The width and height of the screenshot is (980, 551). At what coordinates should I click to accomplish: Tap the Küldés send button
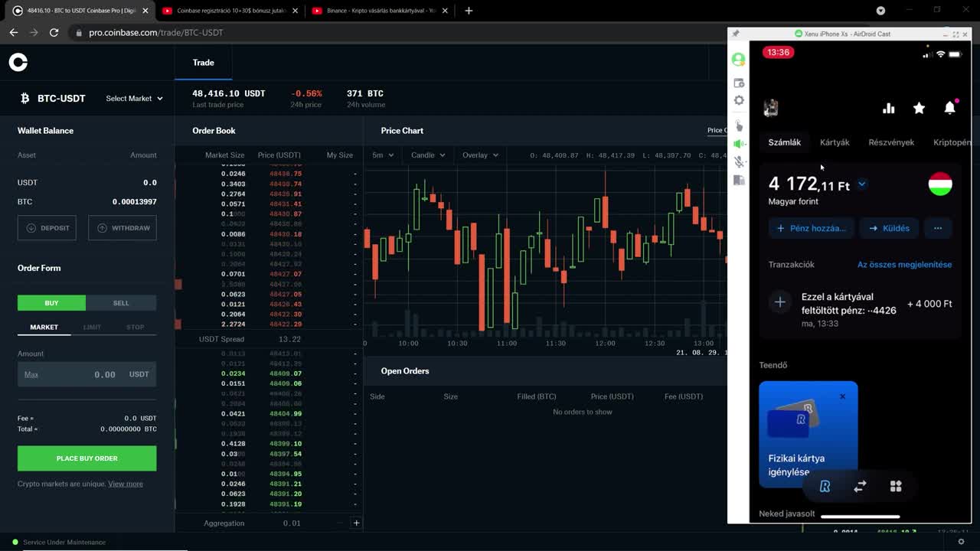[x=888, y=228]
